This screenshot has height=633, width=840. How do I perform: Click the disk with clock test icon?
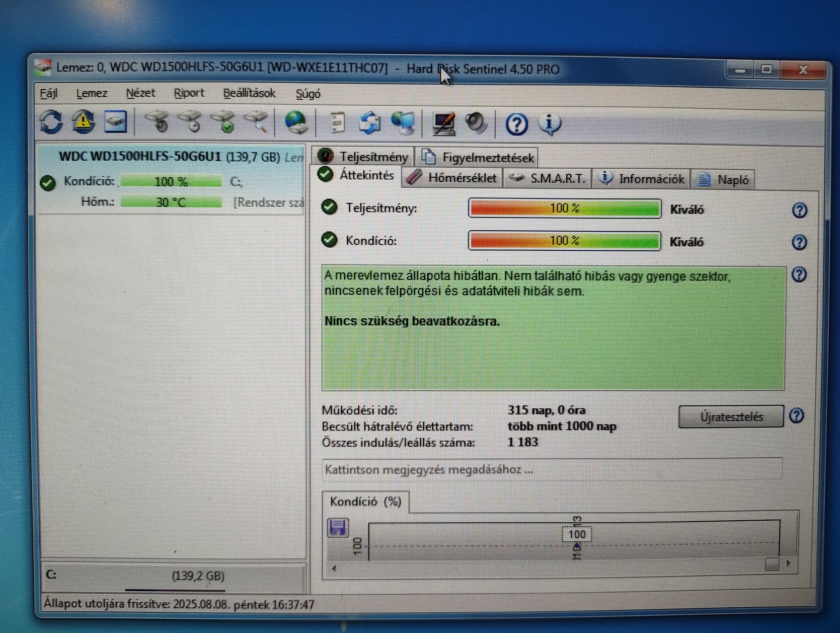[190, 122]
